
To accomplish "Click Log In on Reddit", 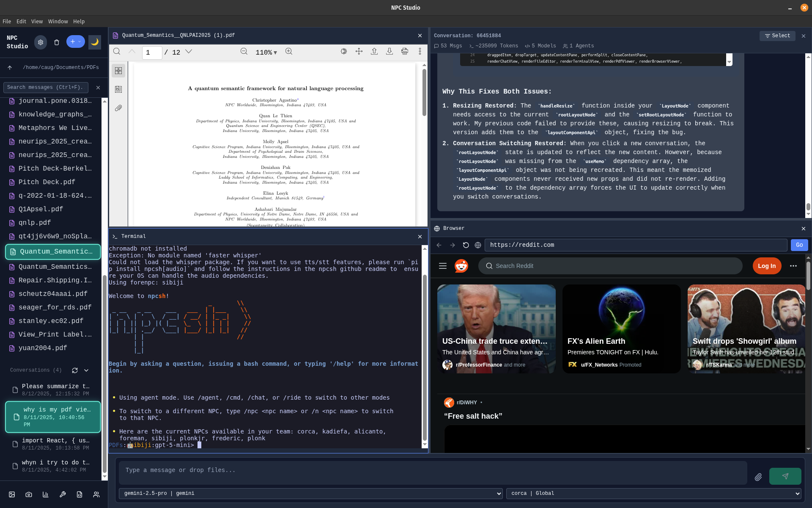I will click(767, 266).
